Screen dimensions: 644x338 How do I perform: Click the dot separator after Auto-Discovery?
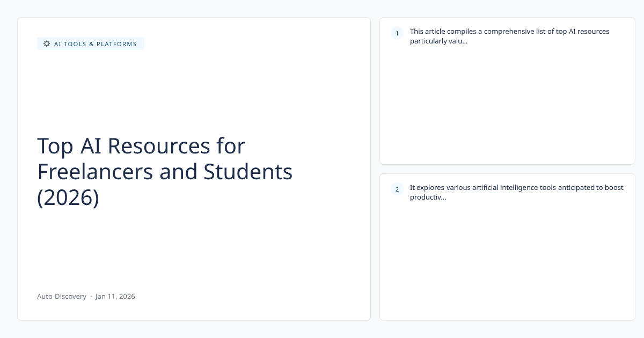point(91,296)
